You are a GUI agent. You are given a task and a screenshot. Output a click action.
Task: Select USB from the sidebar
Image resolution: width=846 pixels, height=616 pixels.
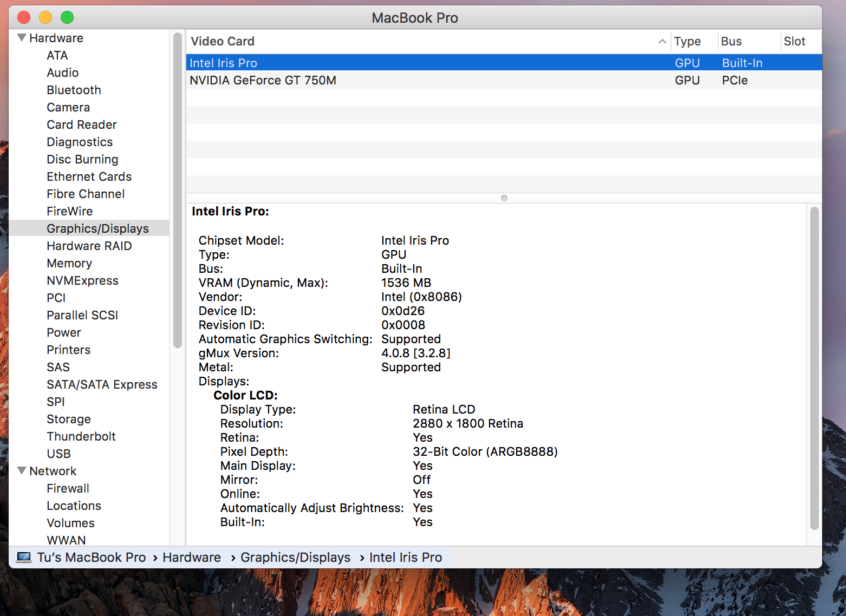click(58, 454)
